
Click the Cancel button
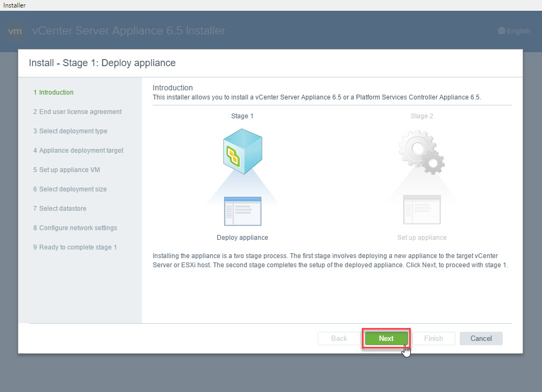(x=481, y=338)
